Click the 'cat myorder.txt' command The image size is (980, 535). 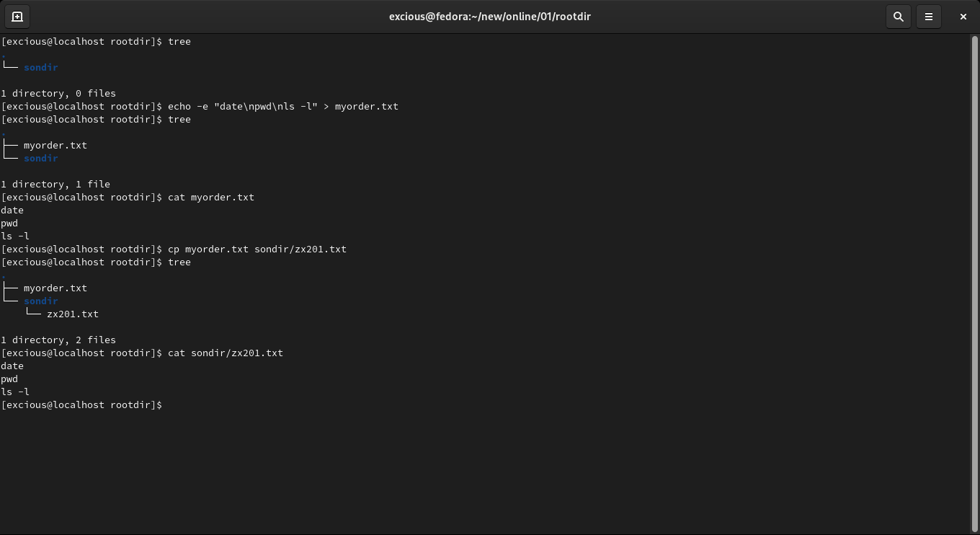[211, 197]
